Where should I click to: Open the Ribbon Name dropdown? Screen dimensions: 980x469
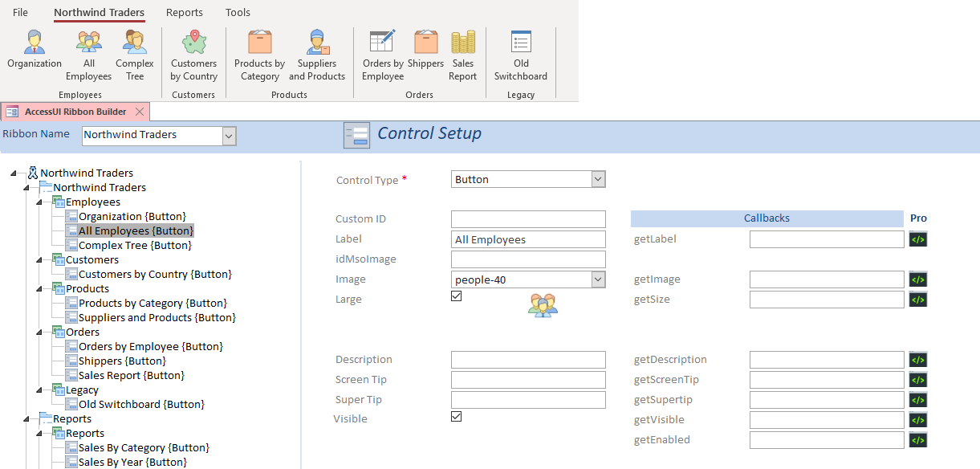[x=229, y=136]
